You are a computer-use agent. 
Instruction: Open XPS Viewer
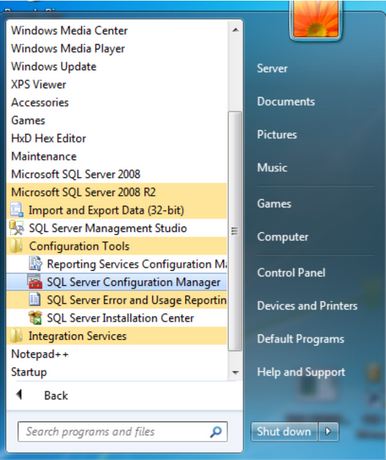(38, 85)
